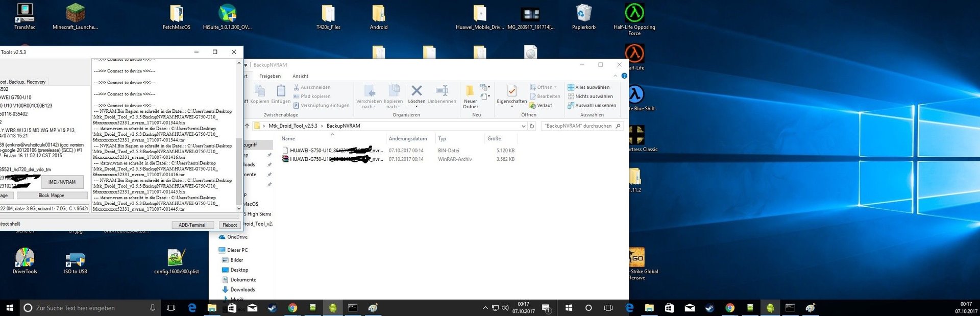Select Dieser PC in Explorer navigation pane
This screenshot has width=980, height=316.
(233, 250)
